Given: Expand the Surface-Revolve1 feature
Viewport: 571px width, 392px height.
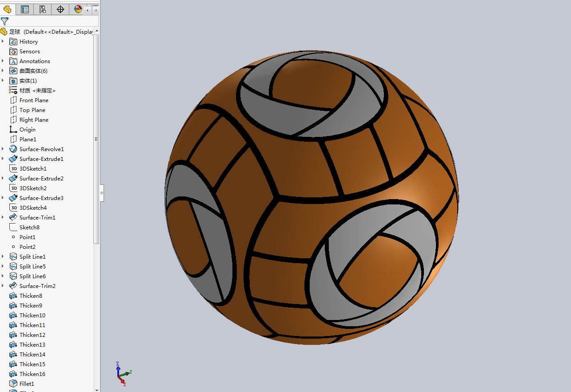Looking at the screenshot, I should 3,149.
